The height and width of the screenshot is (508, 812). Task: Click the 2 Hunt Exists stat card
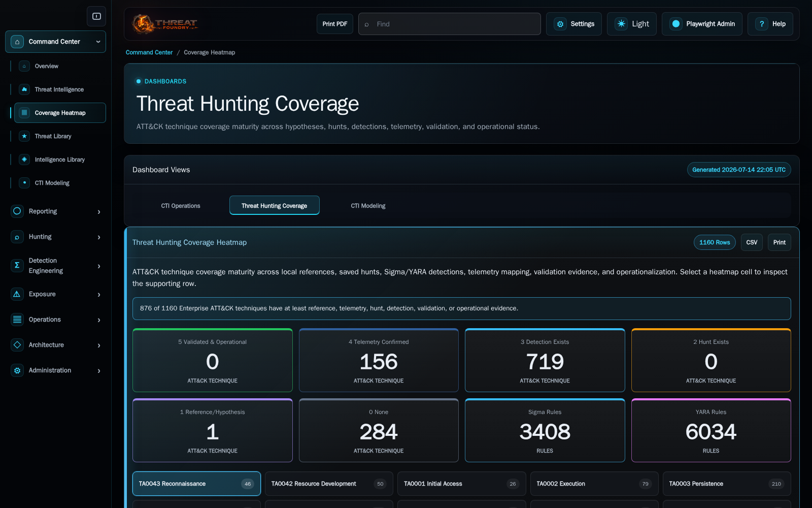711,360
